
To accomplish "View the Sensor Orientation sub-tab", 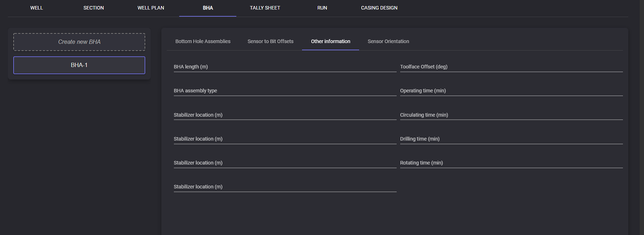I will [x=388, y=41].
